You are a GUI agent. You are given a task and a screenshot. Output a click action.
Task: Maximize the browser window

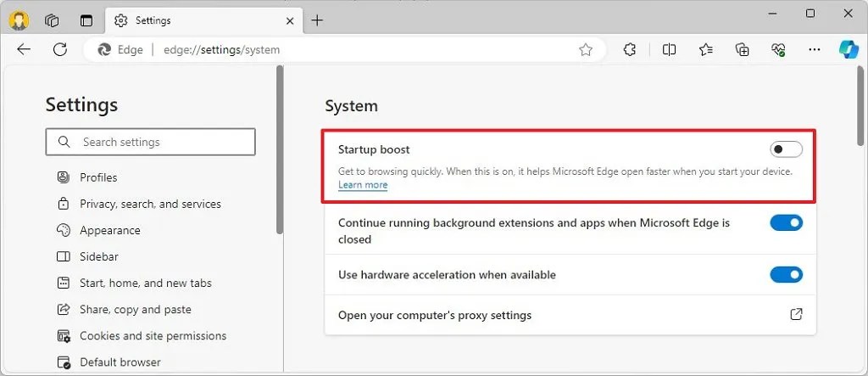[810, 14]
